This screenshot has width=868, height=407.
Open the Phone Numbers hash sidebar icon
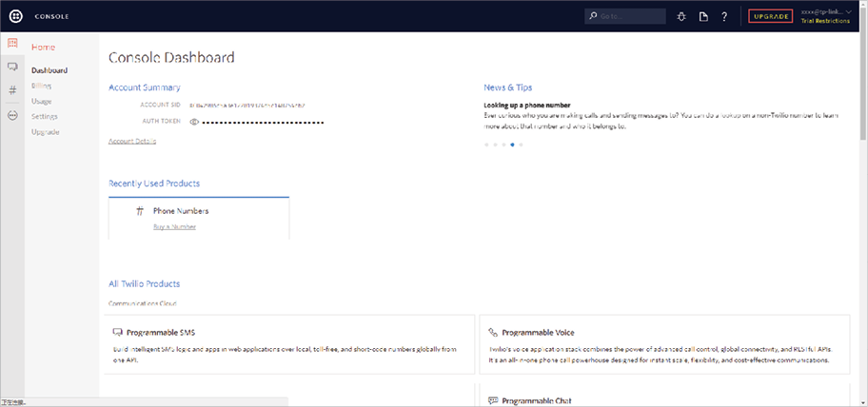click(12, 90)
